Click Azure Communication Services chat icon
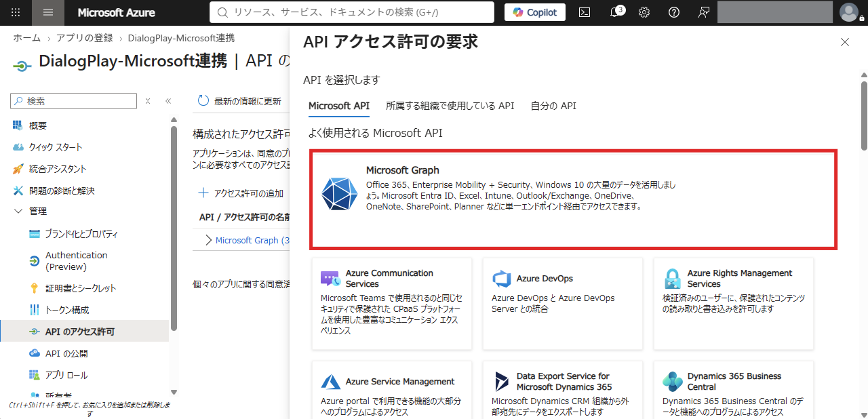The height and width of the screenshot is (419, 868). click(330, 279)
